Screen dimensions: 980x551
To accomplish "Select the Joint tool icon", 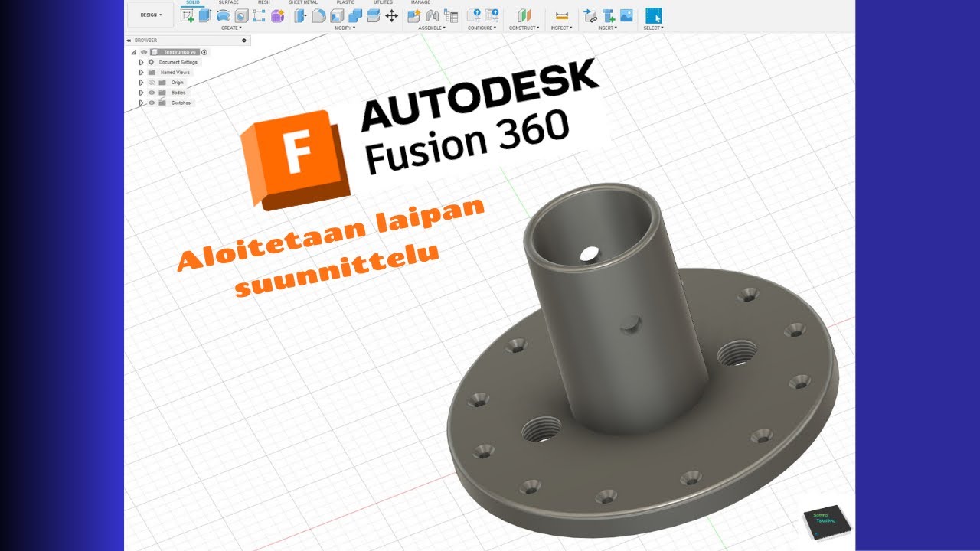I will 433,15.
